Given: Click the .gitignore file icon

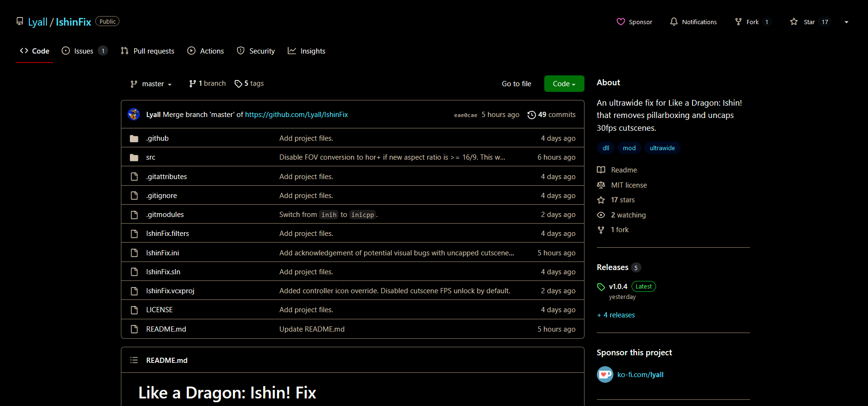Looking at the screenshot, I should pyautogui.click(x=134, y=195).
